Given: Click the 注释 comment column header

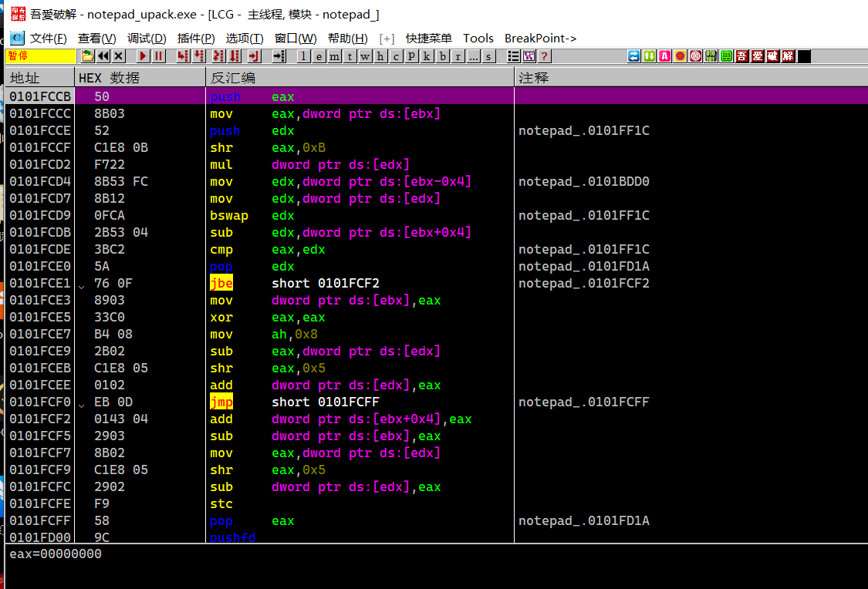Looking at the screenshot, I should [x=534, y=78].
